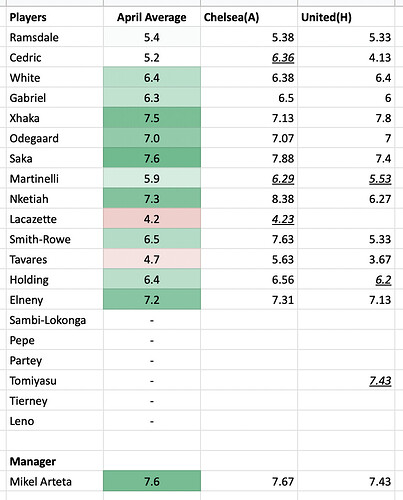The height and width of the screenshot is (500, 403).
Task: Select Lacazette's red 4.2 average cell
Action: point(152,219)
